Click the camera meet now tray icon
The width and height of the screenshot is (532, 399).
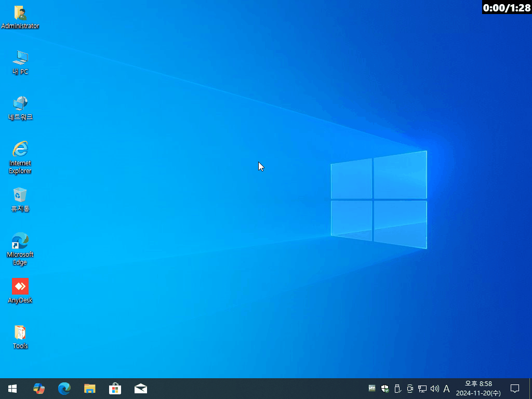pyautogui.click(x=410, y=389)
